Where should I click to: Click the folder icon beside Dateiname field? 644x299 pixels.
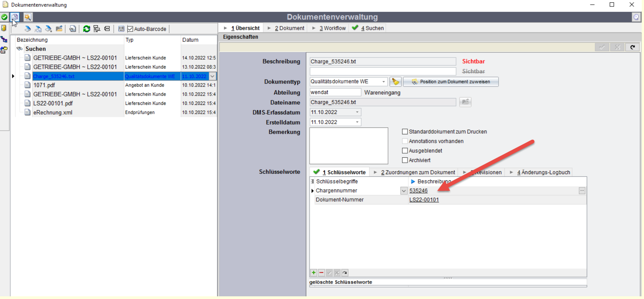tap(465, 102)
